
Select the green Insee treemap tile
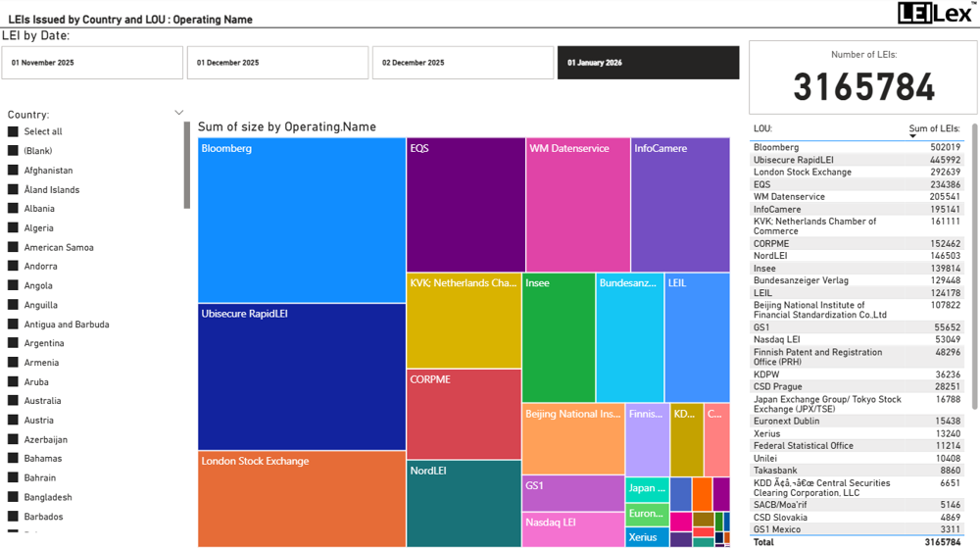[x=558, y=337]
